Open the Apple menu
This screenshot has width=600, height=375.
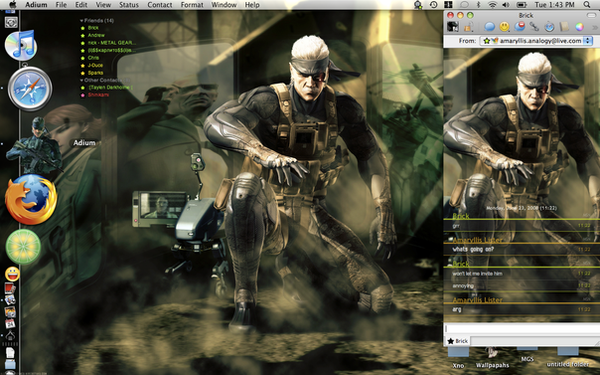pos(13,5)
